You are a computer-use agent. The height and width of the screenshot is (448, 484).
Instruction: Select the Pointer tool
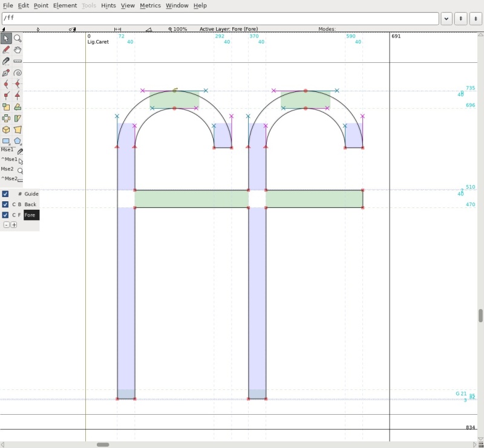[6, 38]
